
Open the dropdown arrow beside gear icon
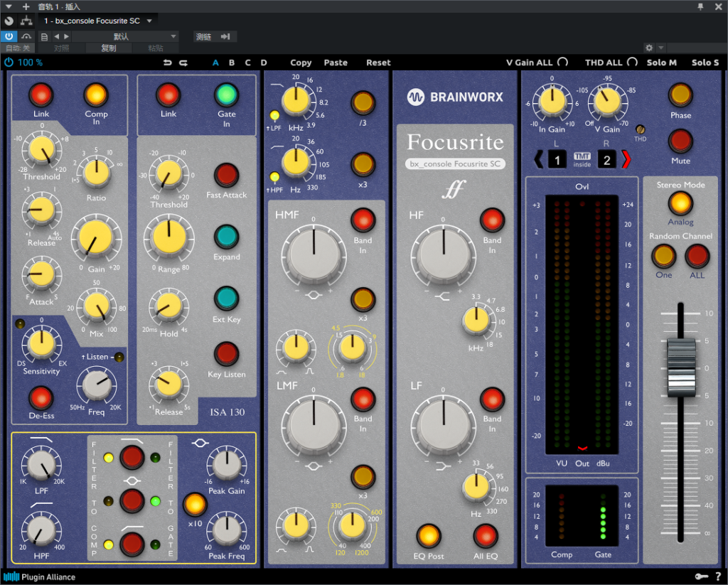click(661, 48)
